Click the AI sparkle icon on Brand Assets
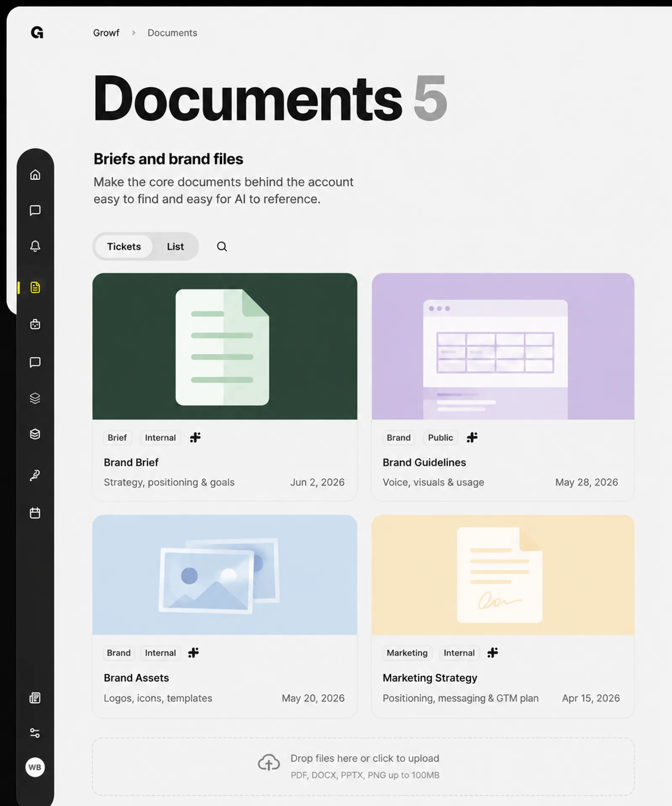This screenshot has width=672, height=806. tap(194, 653)
